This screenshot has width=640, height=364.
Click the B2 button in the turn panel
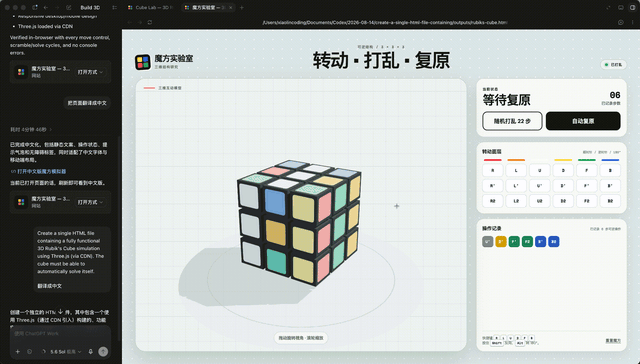click(x=610, y=201)
